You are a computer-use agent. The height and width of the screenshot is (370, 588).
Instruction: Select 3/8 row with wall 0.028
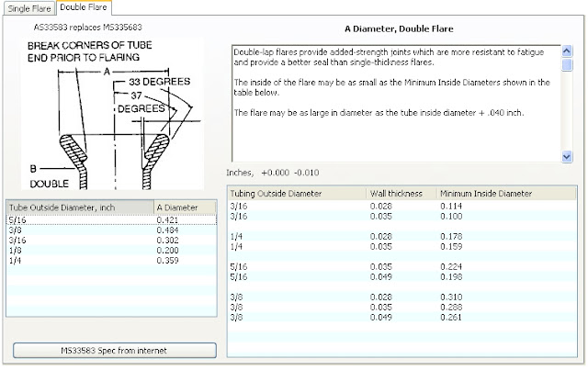point(402,297)
